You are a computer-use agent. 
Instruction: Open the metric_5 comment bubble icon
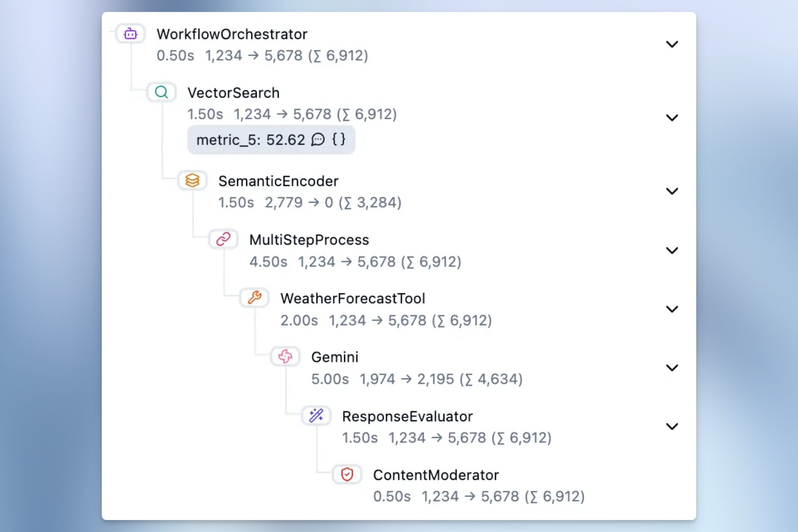[x=318, y=140]
